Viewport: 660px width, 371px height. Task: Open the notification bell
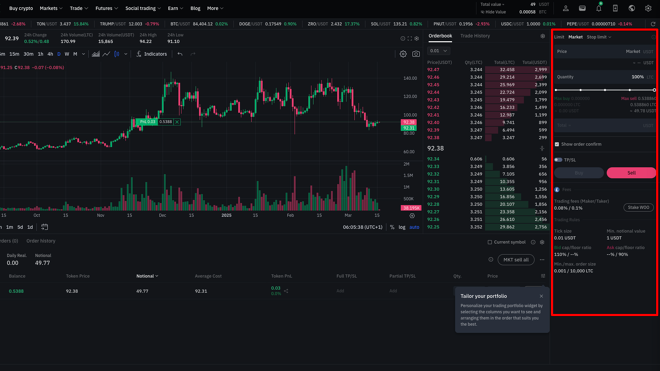(599, 8)
